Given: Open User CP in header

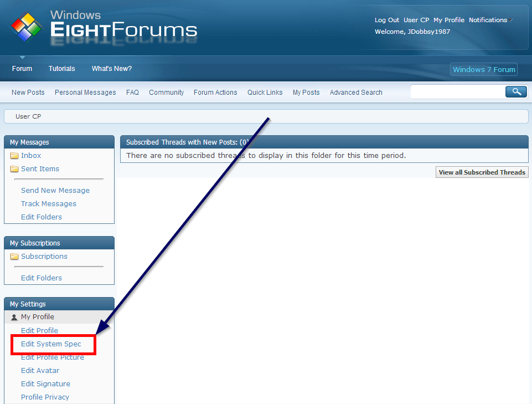Looking at the screenshot, I should click(x=416, y=20).
